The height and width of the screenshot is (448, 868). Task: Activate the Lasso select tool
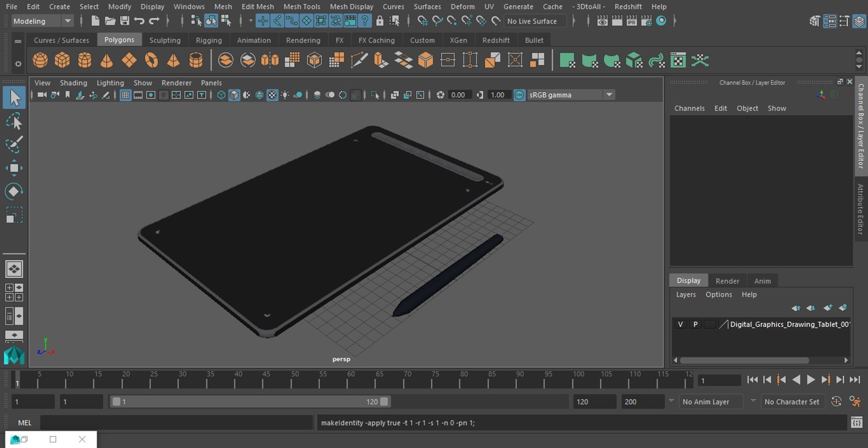(x=14, y=122)
